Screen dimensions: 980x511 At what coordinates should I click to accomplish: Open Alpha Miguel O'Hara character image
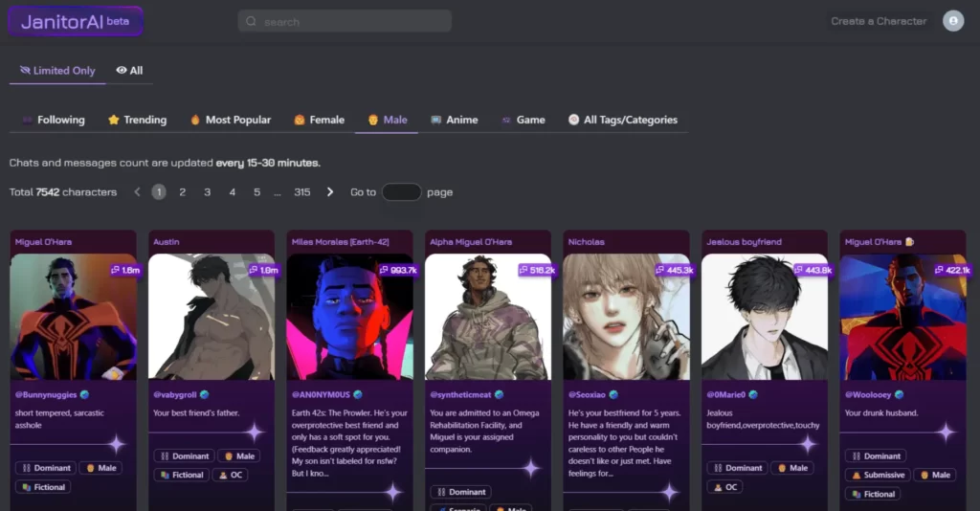coord(488,317)
